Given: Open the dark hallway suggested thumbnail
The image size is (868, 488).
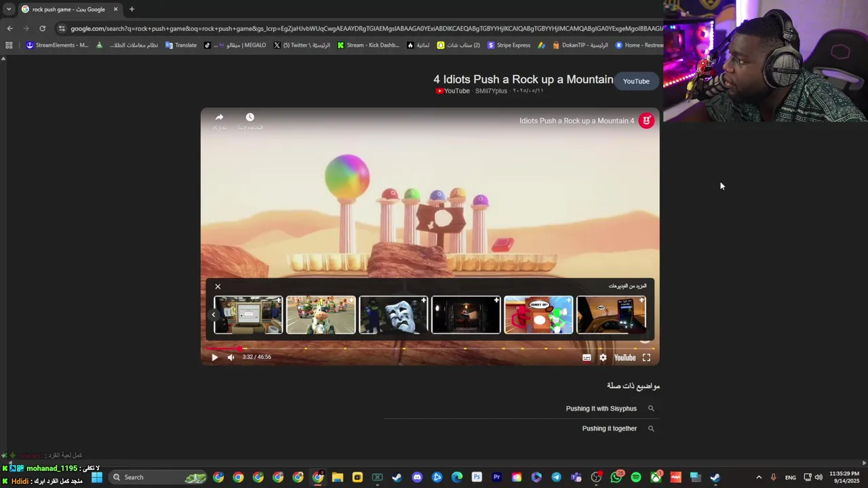Looking at the screenshot, I should point(466,314).
